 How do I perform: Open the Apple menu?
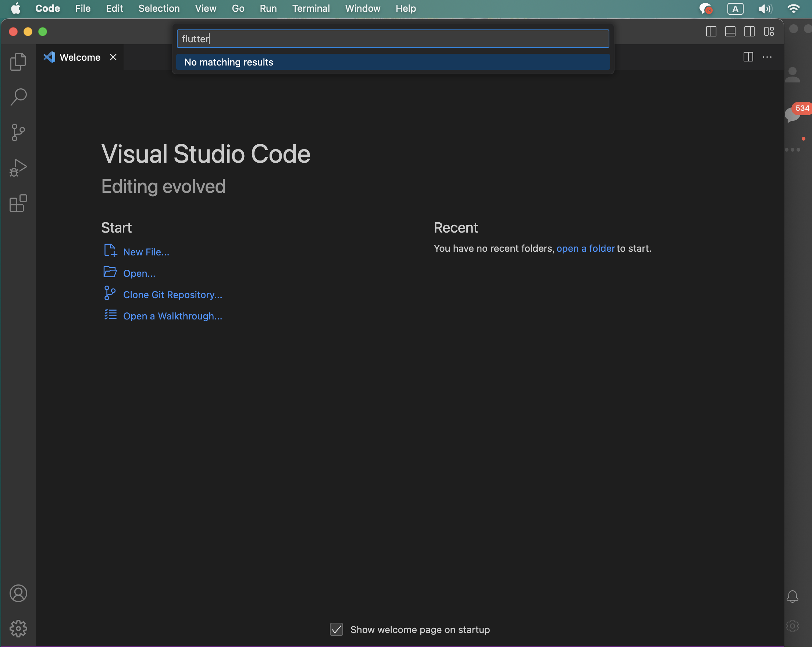(x=16, y=8)
